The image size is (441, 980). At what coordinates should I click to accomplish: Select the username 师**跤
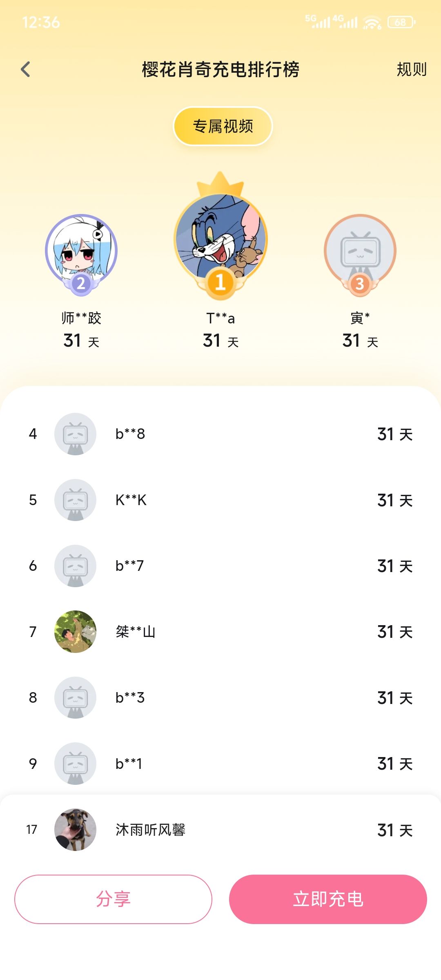click(81, 318)
